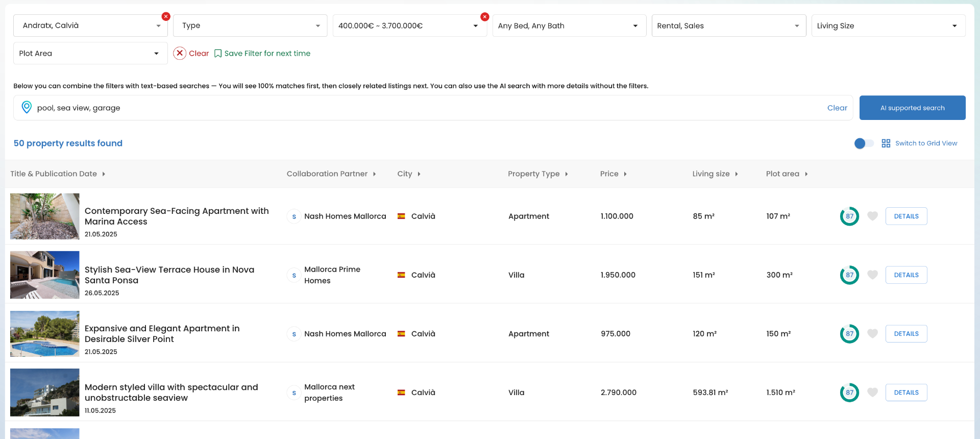Viewport: 980px width, 439px height.
Task: Remove the Andratx, Calvià location filter badge
Action: pos(166,17)
